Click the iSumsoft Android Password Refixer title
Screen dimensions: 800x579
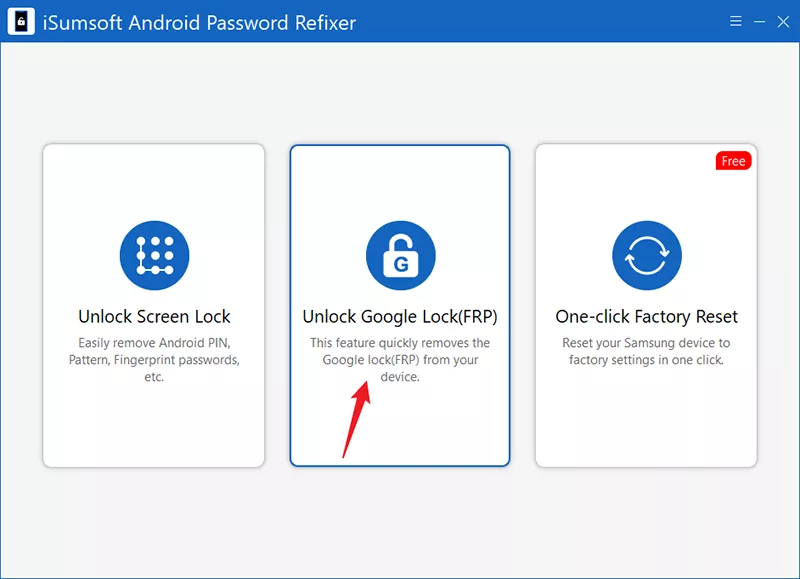pyautogui.click(x=196, y=22)
